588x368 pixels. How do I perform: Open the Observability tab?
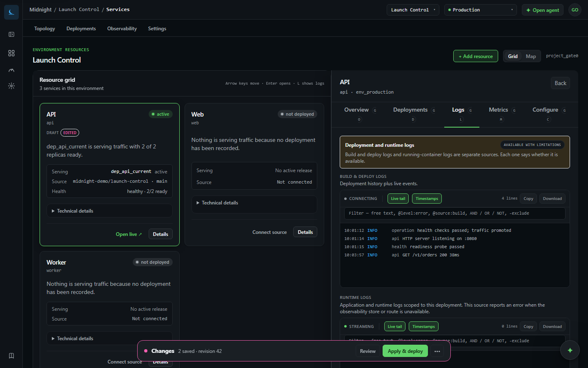pyautogui.click(x=122, y=29)
